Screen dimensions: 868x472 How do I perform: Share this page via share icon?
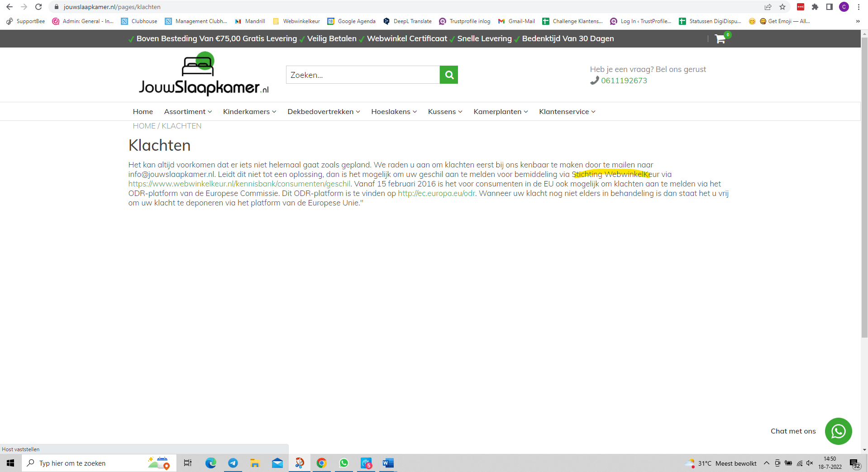pyautogui.click(x=768, y=7)
